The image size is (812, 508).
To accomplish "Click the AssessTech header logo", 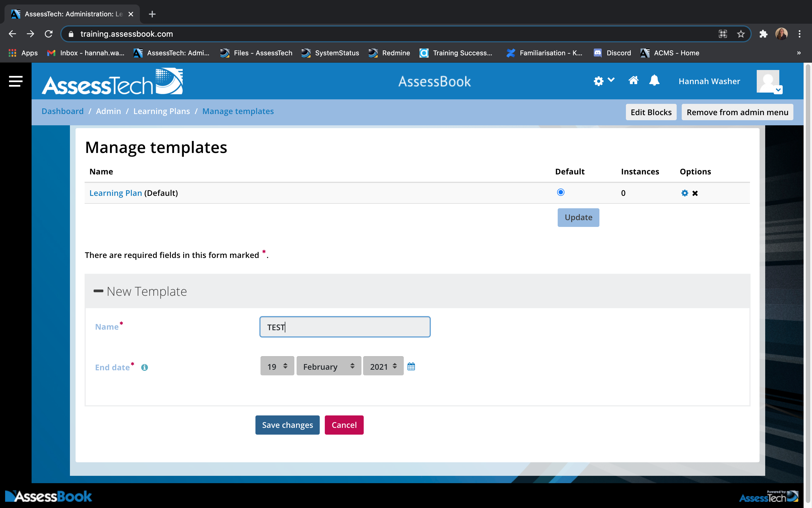I will 112,81.
